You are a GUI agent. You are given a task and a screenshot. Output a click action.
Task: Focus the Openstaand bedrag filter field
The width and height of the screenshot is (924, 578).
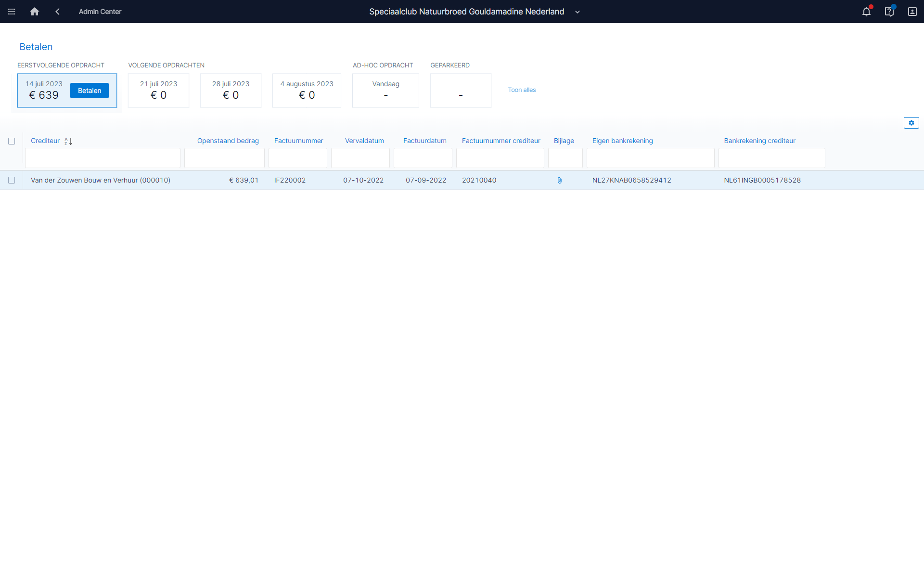(x=225, y=158)
